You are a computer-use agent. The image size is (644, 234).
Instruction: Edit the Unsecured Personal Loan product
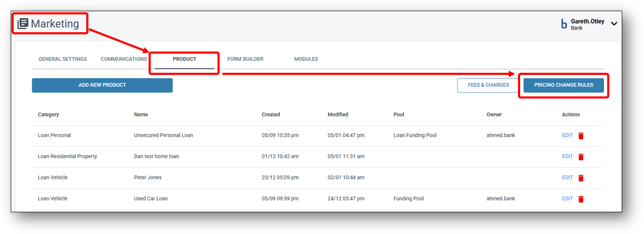pyautogui.click(x=567, y=135)
